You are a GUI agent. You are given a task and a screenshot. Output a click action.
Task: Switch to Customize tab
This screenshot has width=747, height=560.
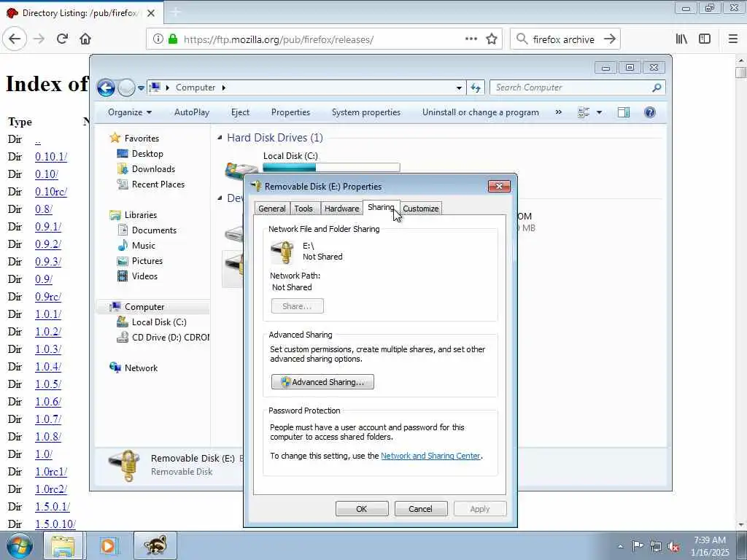(x=420, y=209)
